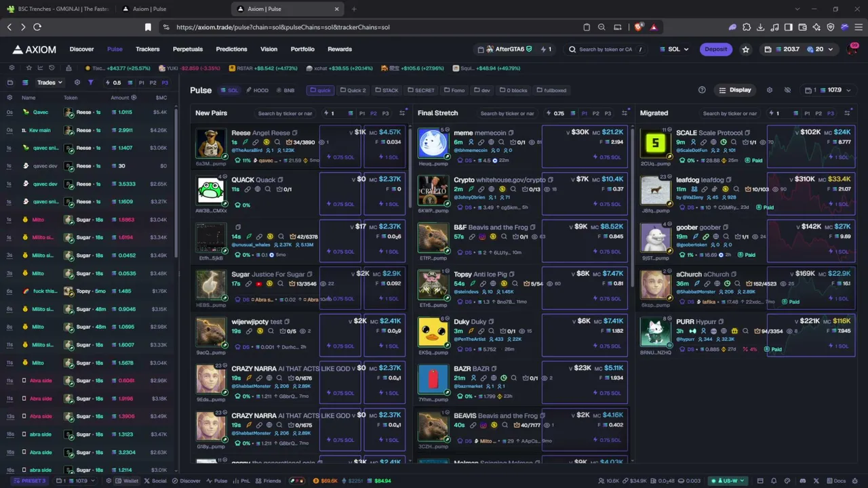
Task: Click the top search by token or CA field
Action: click(x=606, y=49)
